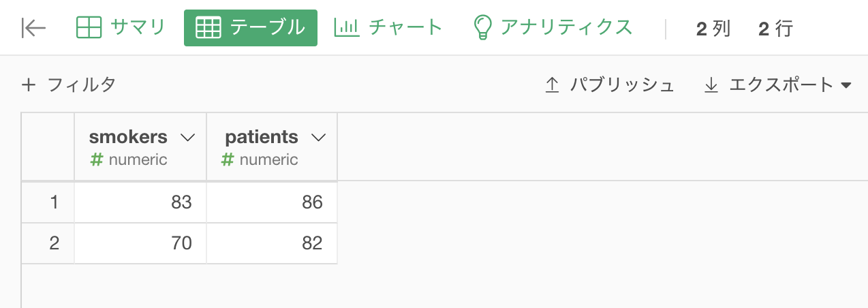Click the bar chart icon

[346, 28]
